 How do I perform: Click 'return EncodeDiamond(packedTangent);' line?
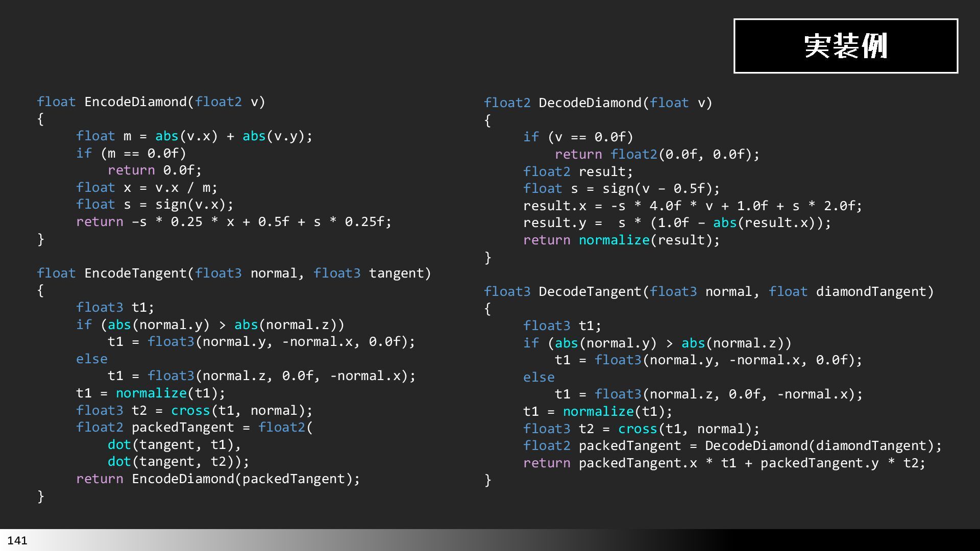[x=218, y=479]
